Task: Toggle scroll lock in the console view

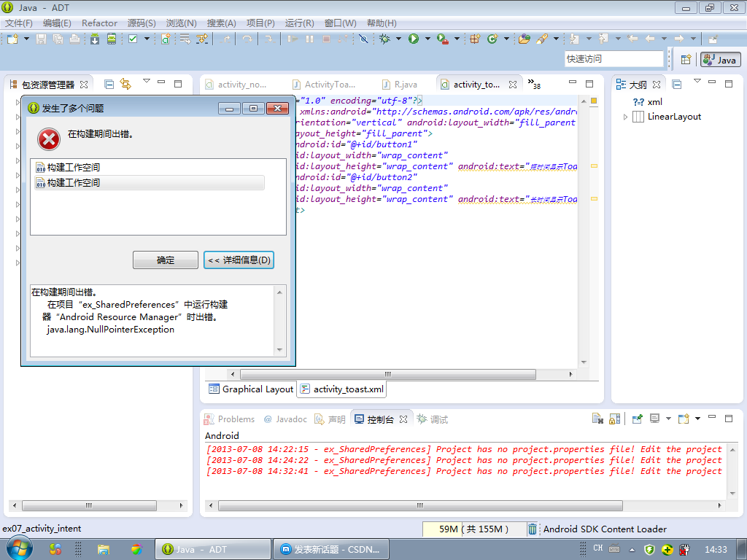Action: [615, 419]
